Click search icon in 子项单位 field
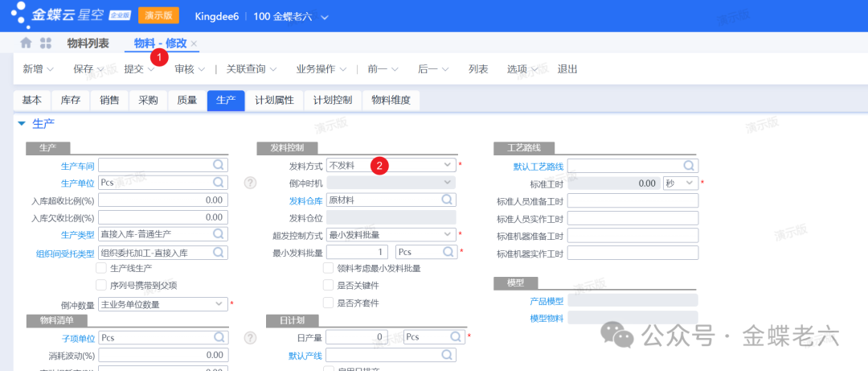This screenshot has height=371, width=868. tap(218, 338)
